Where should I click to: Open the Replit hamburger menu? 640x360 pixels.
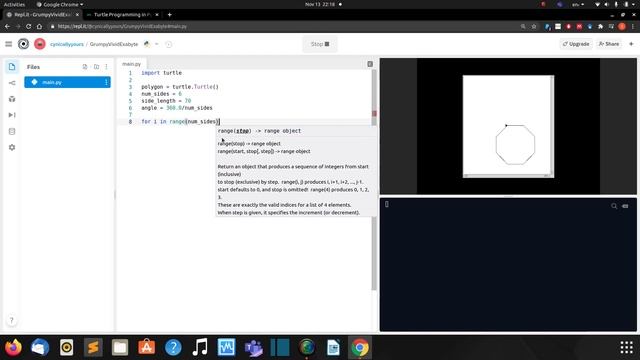pyautogui.click(x=9, y=44)
